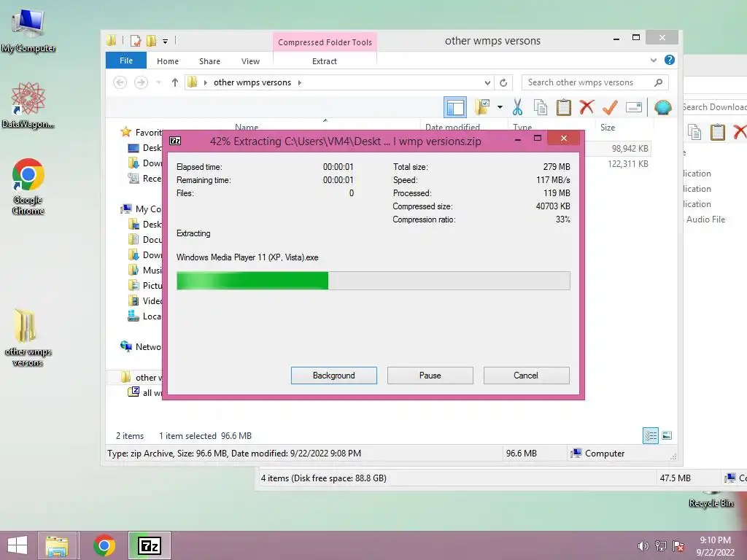
Task: Open Chrome from taskbar
Action: 104,545
